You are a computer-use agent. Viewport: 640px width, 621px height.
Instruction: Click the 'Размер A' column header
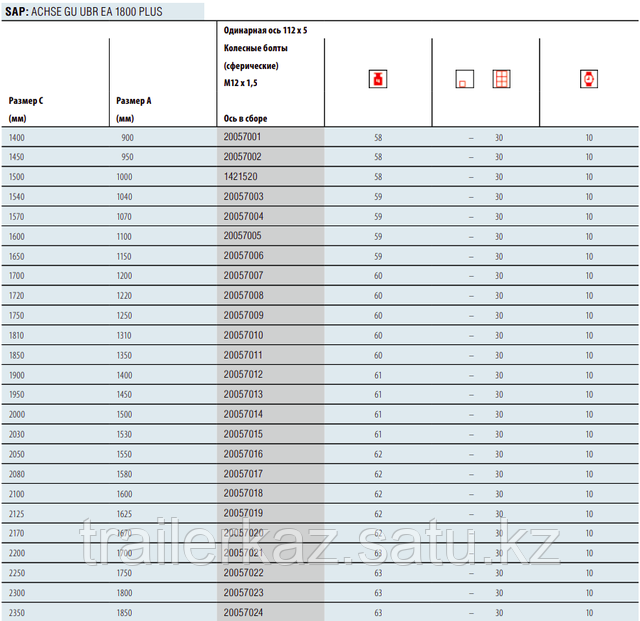point(133,100)
